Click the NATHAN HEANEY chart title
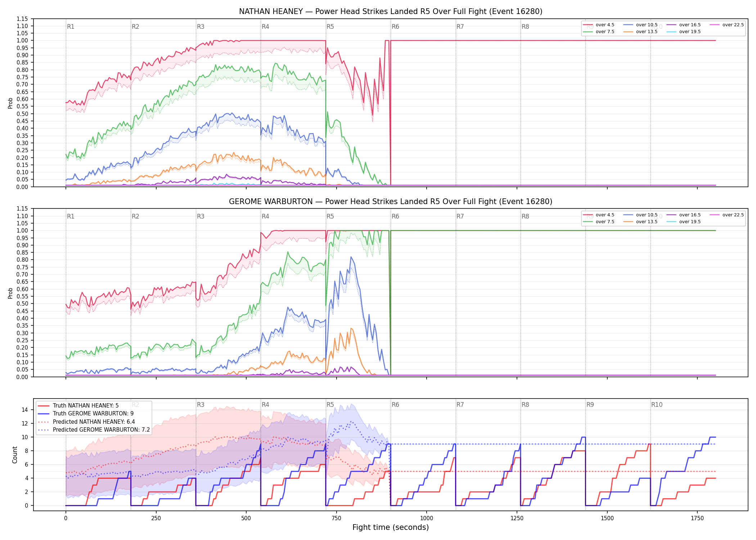This screenshot has height=540, width=756. [x=391, y=12]
